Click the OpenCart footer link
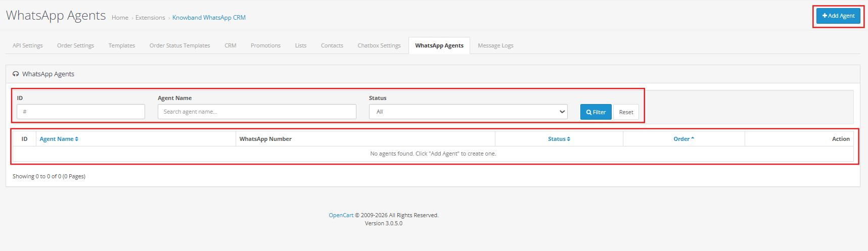The width and height of the screenshot is (868, 251). tap(341, 215)
